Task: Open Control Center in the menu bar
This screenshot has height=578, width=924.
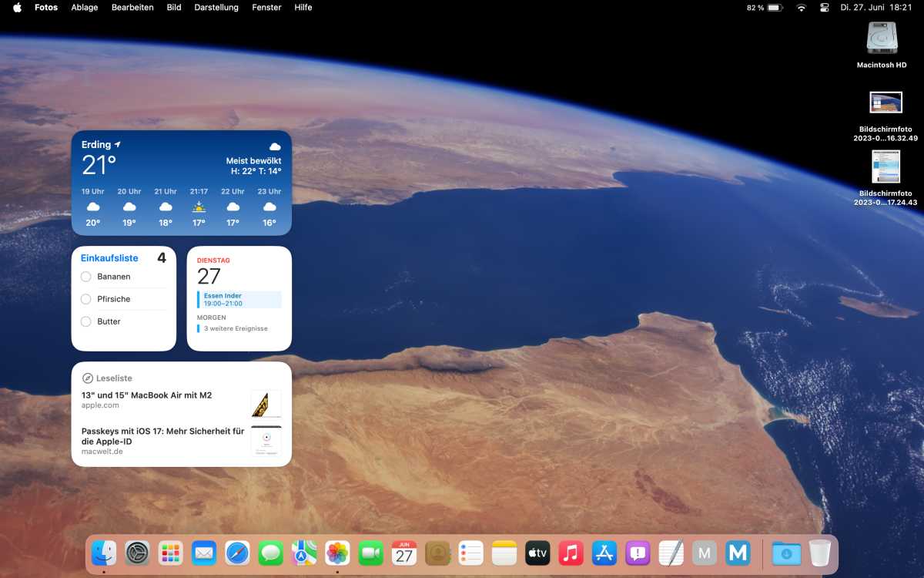Action: pyautogui.click(x=825, y=8)
